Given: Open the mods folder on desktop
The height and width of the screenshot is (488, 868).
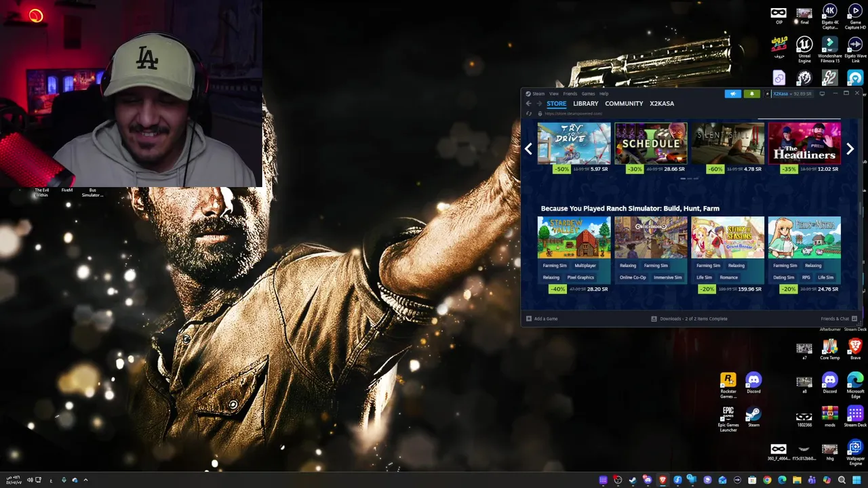Looking at the screenshot, I should coord(830,416).
